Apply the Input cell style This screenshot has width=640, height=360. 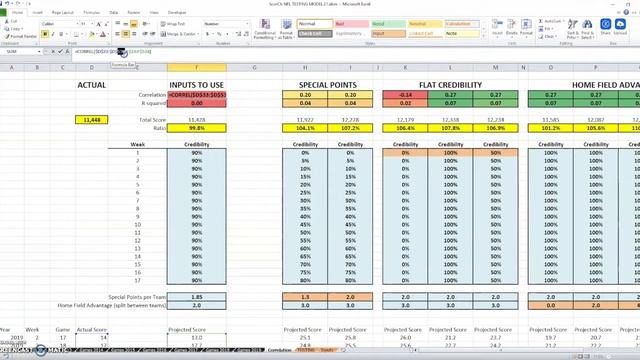(388, 34)
